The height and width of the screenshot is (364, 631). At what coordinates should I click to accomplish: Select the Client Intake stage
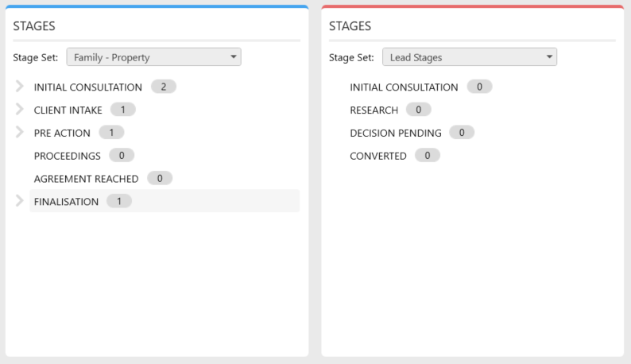[68, 110]
